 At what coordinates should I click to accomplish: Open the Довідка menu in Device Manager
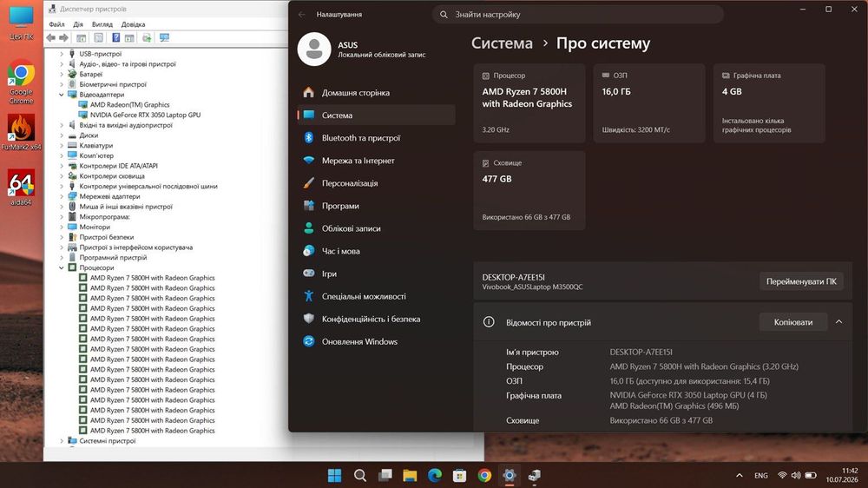[x=133, y=24]
